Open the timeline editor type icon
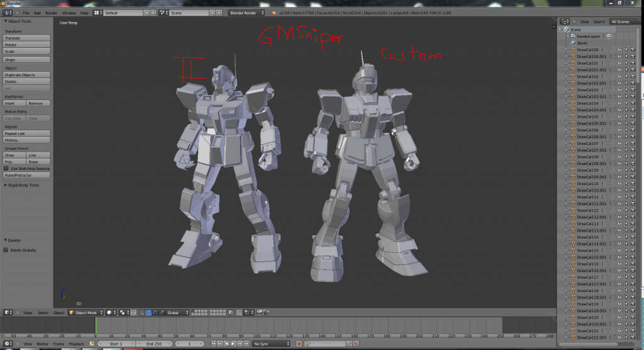 (8, 344)
